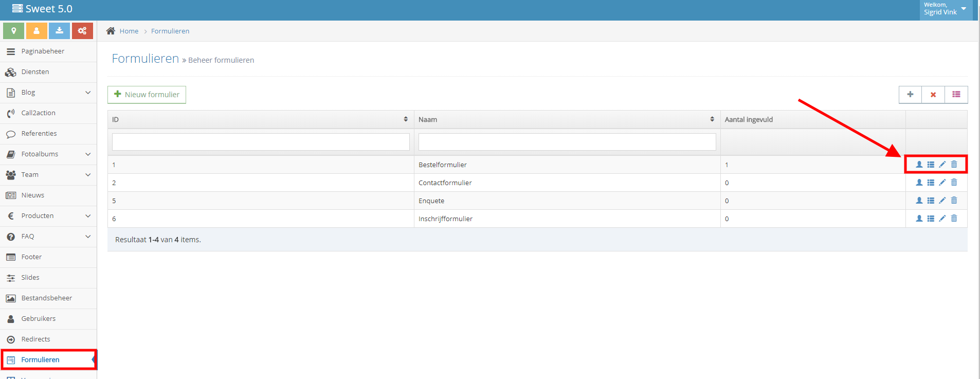Click the home icon in breadcrumb
The image size is (980, 379).
click(x=111, y=31)
